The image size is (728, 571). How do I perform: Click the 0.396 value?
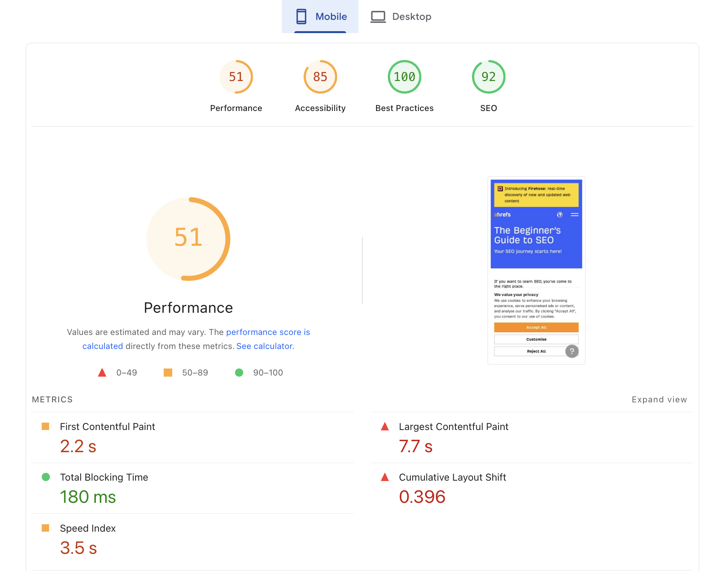click(422, 497)
